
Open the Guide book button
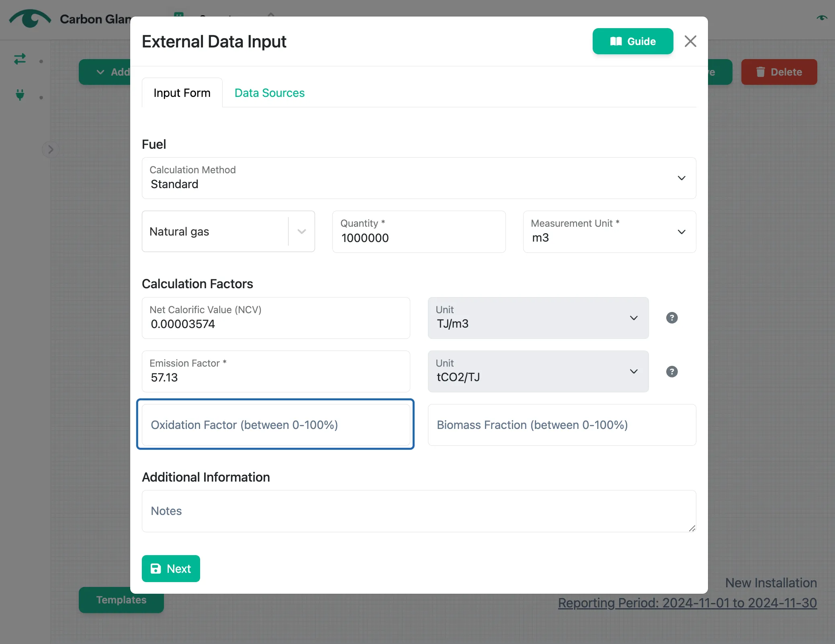632,41
